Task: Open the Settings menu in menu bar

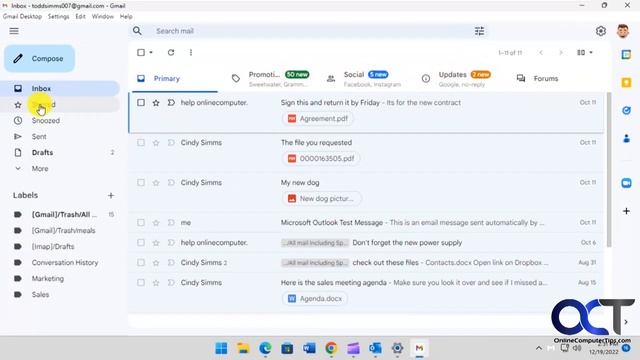Action: click(x=58, y=16)
